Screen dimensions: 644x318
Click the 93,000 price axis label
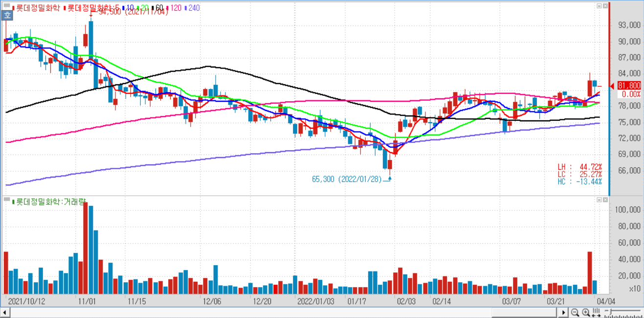pos(629,25)
